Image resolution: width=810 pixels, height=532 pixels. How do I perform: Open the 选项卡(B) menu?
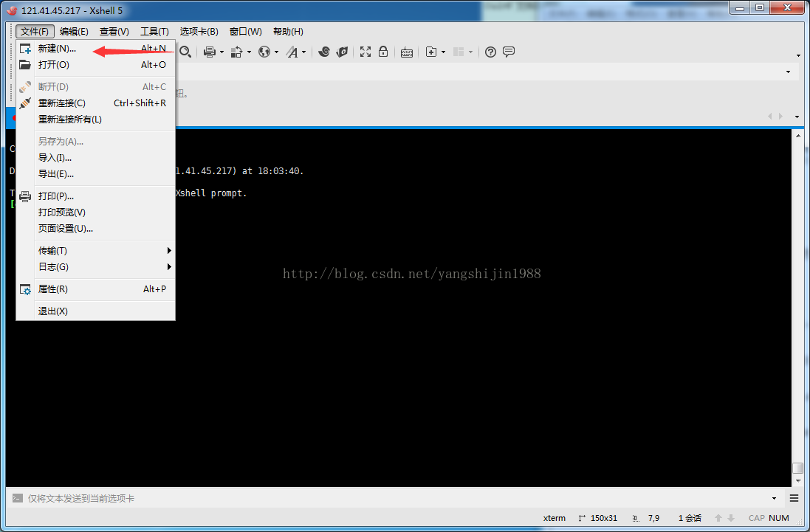point(199,32)
